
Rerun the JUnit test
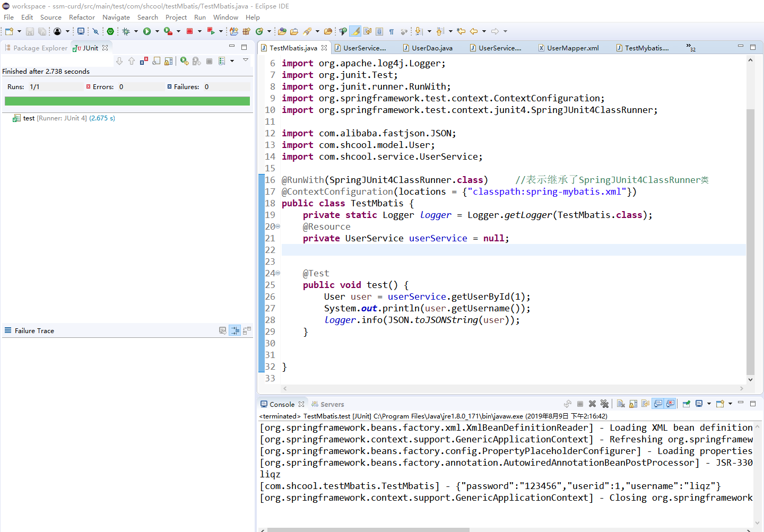pyautogui.click(x=184, y=61)
